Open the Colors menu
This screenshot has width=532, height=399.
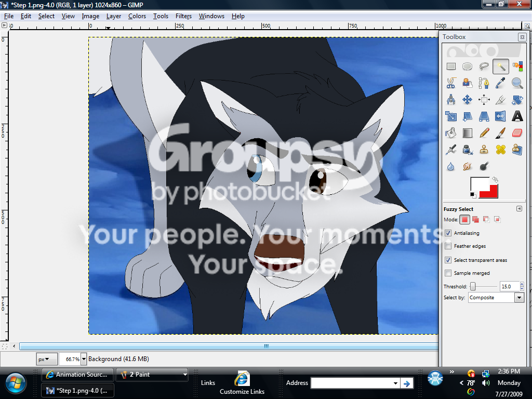pos(137,16)
